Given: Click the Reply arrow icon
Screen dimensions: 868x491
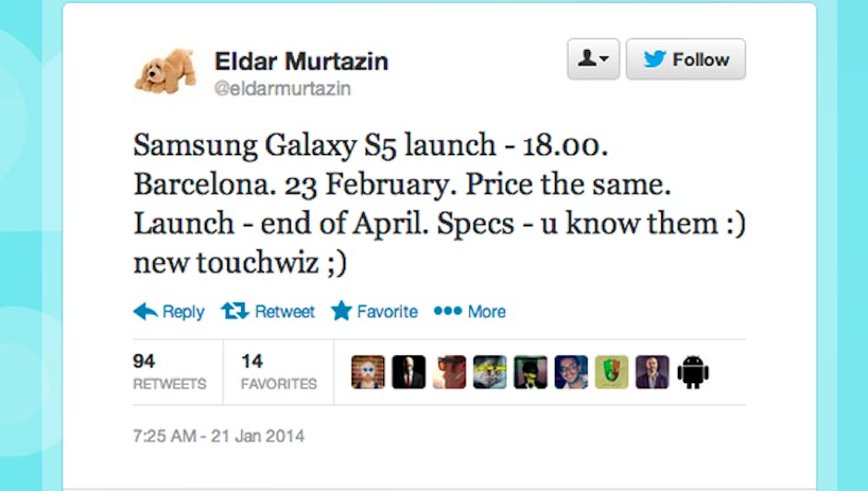Looking at the screenshot, I should tap(146, 312).
